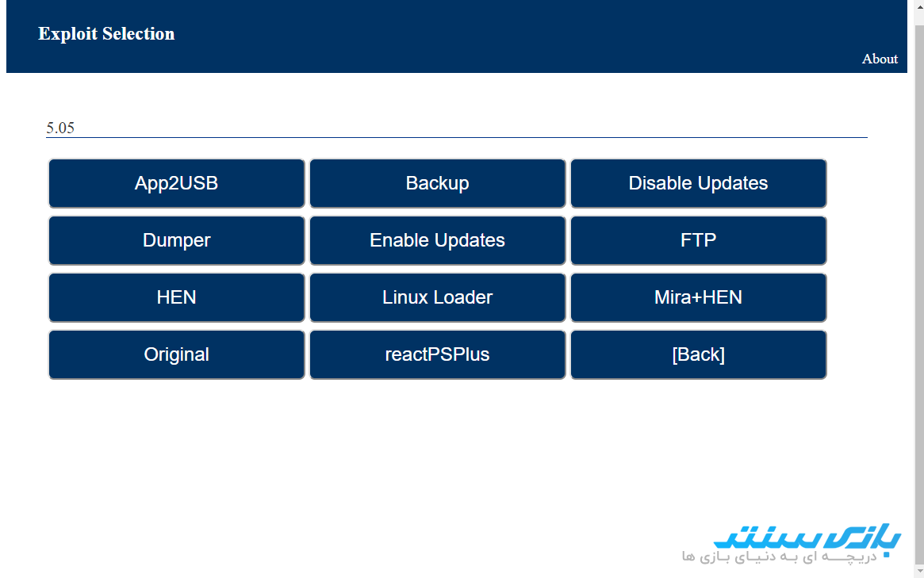
Task: Click the Original exploit button
Action: pyautogui.click(x=176, y=354)
